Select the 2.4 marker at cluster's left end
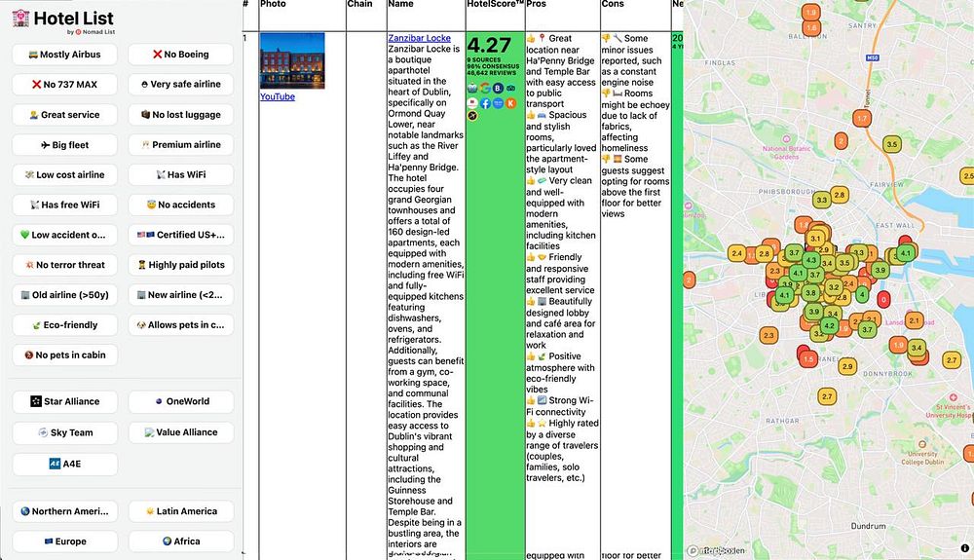 click(736, 253)
